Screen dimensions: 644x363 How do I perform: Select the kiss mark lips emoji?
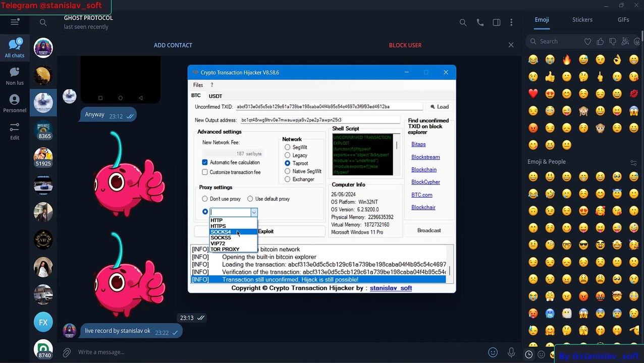click(x=634, y=94)
